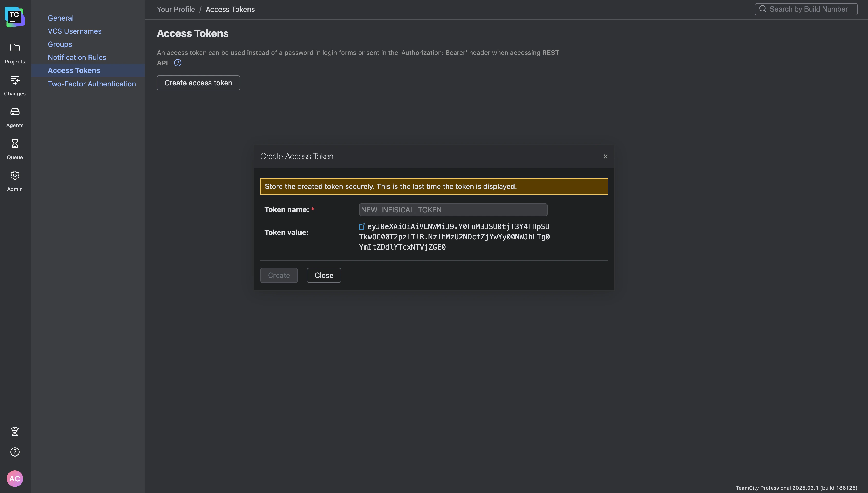
Task: Open Two-Factor Authentication page
Action: click(x=92, y=84)
